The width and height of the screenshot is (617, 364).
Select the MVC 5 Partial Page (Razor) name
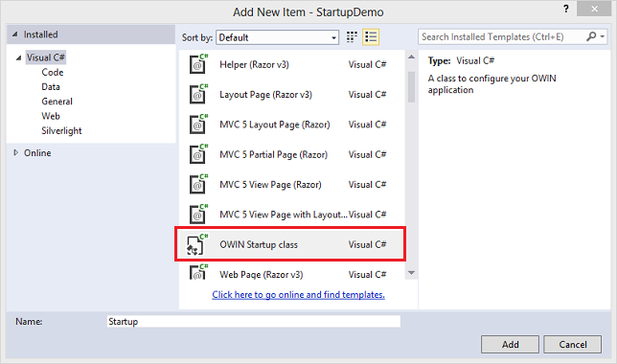273,154
